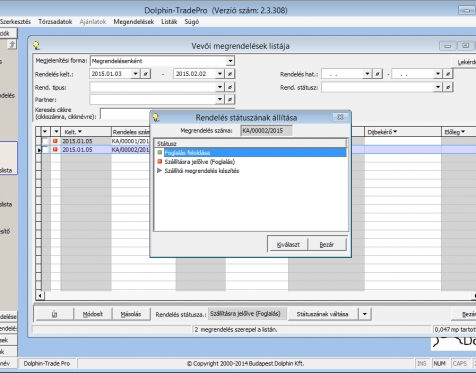
Task: Clear the Rendelés kelt. end date
Action: (230, 74)
